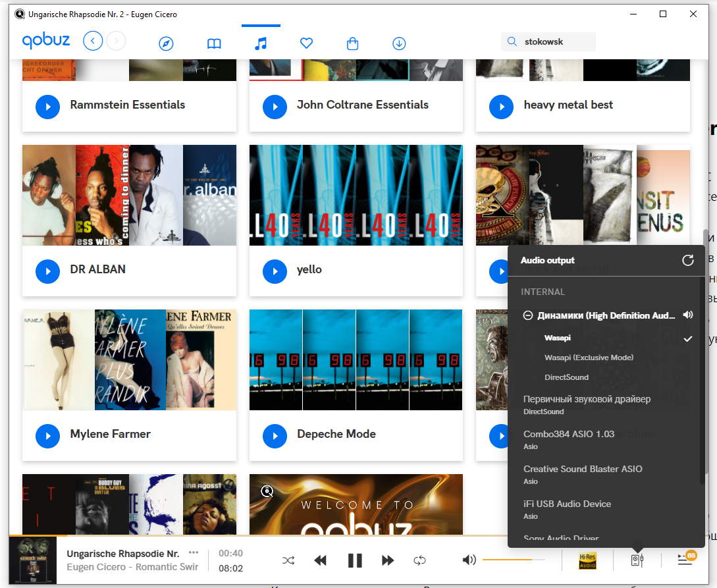Pause the current track
The image size is (717, 588).
(355, 560)
